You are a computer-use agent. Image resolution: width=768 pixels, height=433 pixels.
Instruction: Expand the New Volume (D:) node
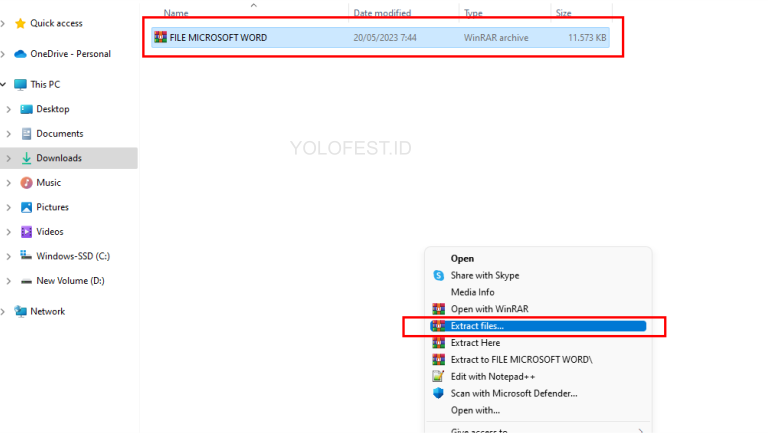click(8, 281)
